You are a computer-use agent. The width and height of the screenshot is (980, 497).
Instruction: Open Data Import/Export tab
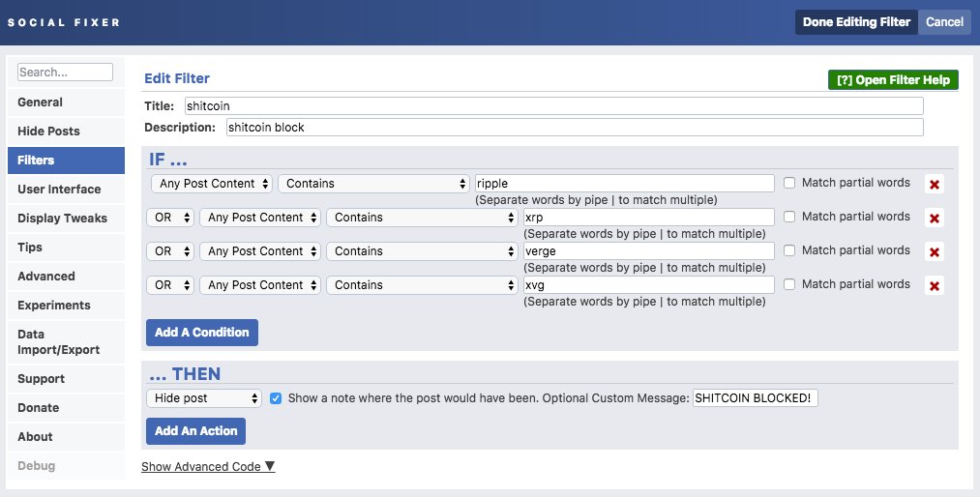66,342
